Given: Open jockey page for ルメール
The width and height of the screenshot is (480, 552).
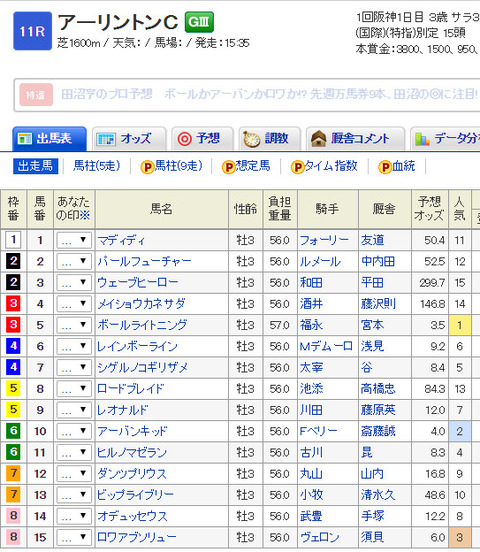Looking at the screenshot, I should click(320, 262).
